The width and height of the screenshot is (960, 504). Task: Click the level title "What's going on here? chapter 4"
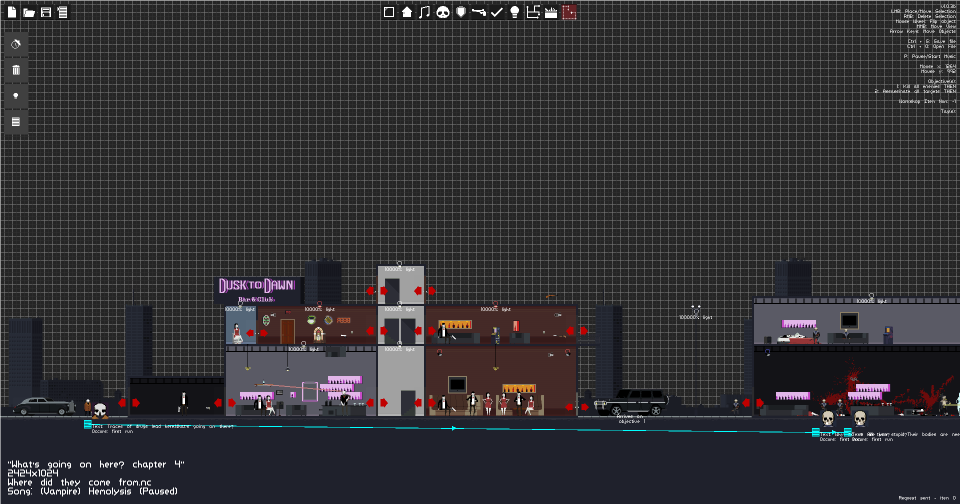pyautogui.click(x=96, y=464)
